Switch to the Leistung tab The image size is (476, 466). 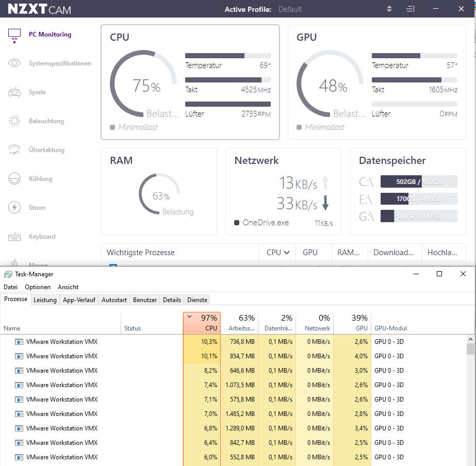click(x=45, y=299)
